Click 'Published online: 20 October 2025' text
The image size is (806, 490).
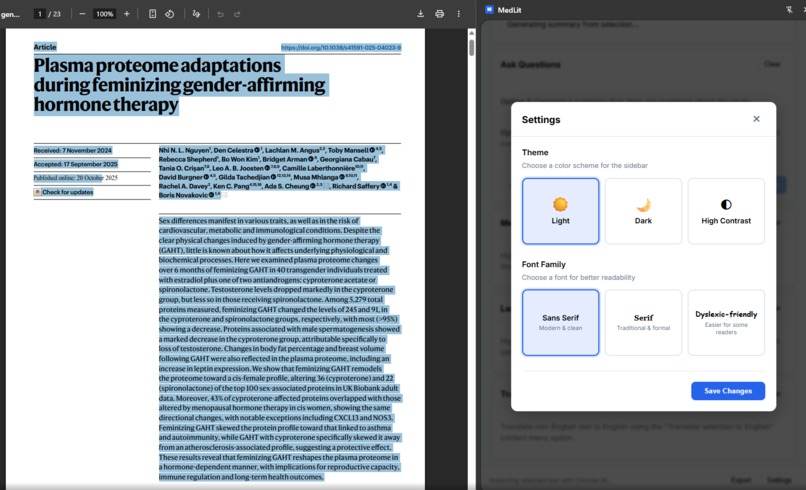76,177
